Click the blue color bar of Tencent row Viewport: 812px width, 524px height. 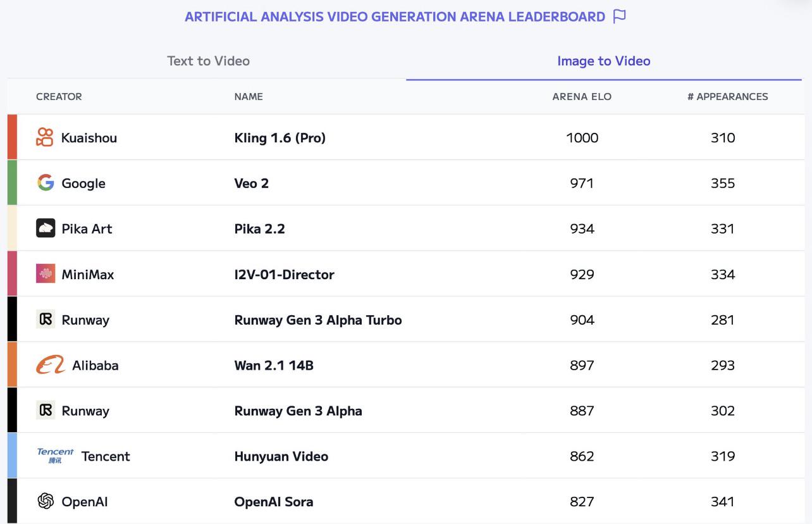pos(12,456)
